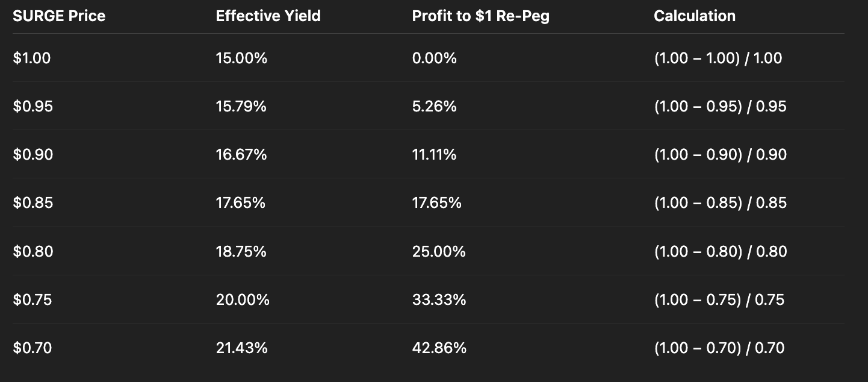Select the $1.00 price cell
This screenshot has width=868, height=382.
[x=32, y=58]
